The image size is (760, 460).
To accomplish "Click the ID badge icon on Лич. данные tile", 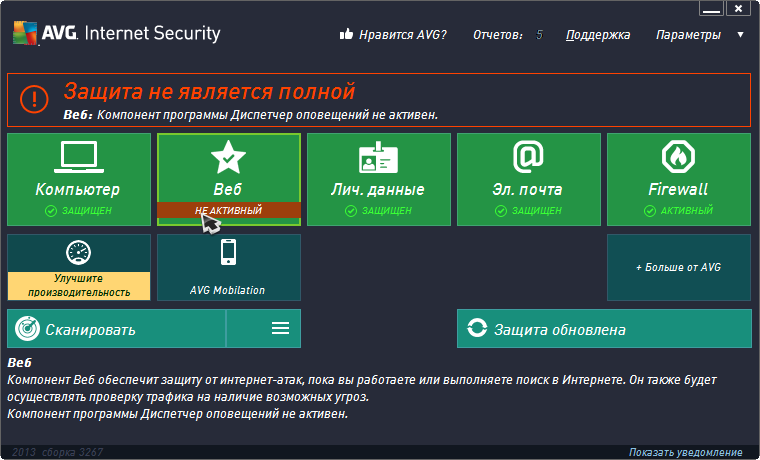I will tap(379, 157).
